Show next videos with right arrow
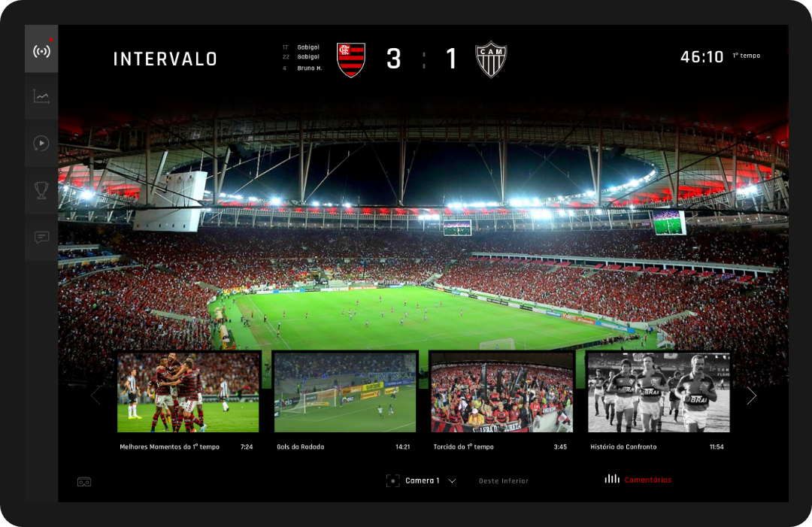812x527 pixels. [x=751, y=396]
